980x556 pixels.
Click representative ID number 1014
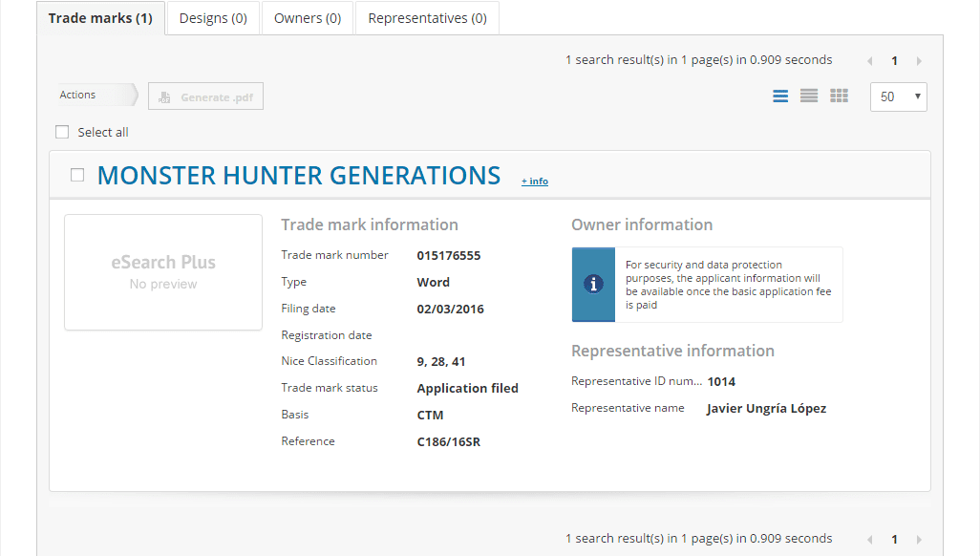(721, 381)
